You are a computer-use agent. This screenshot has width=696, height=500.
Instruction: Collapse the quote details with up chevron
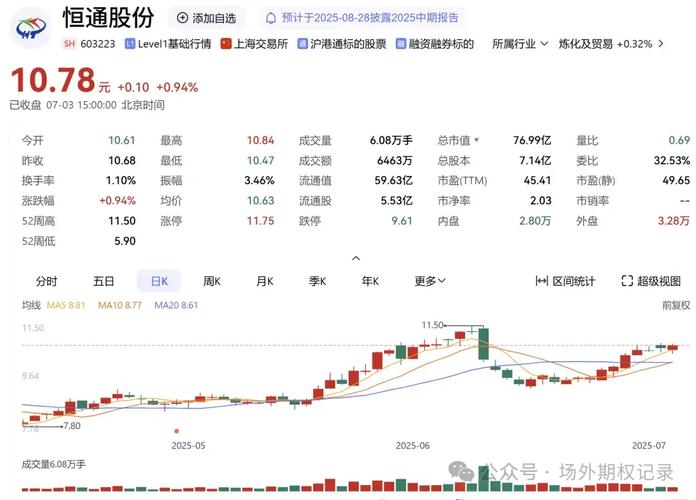point(356,258)
